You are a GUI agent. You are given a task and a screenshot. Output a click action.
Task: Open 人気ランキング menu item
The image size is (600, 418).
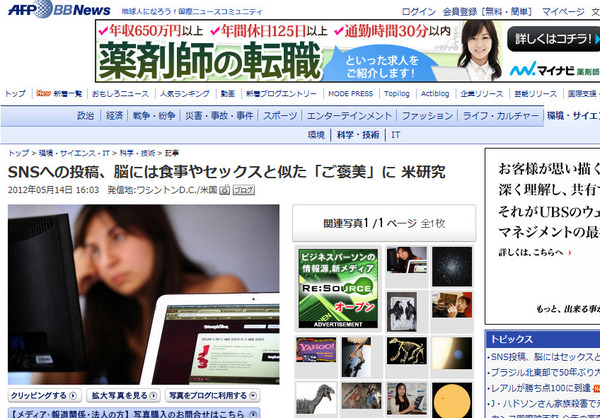tap(184, 93)
